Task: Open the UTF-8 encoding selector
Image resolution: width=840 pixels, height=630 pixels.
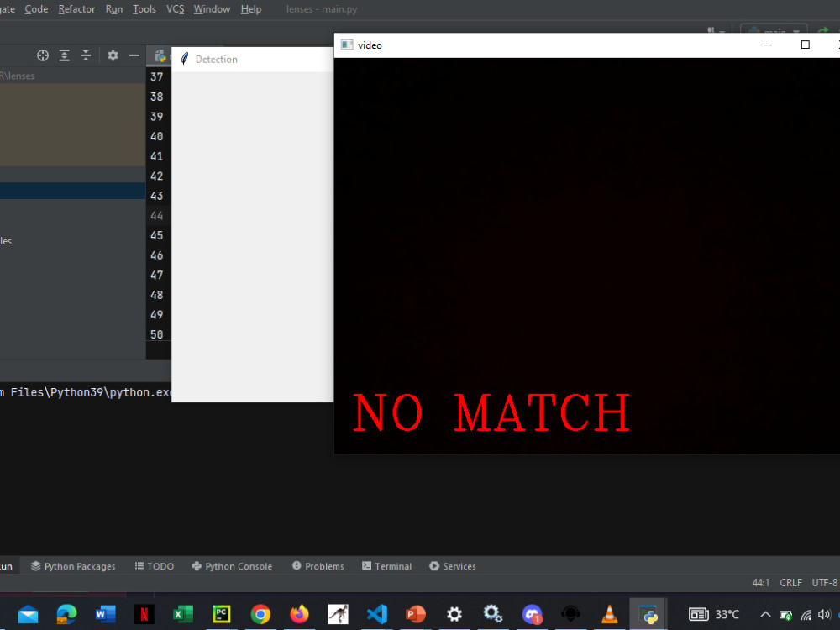Action: 824,582
